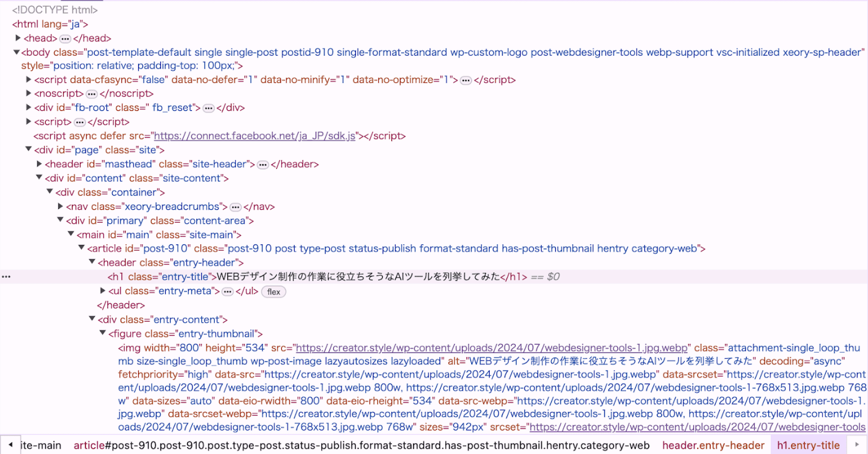This screenshot has height=454, width=868.
Task: Select header.entry-header breadcrumb
Action: click(x=713, y=445)
